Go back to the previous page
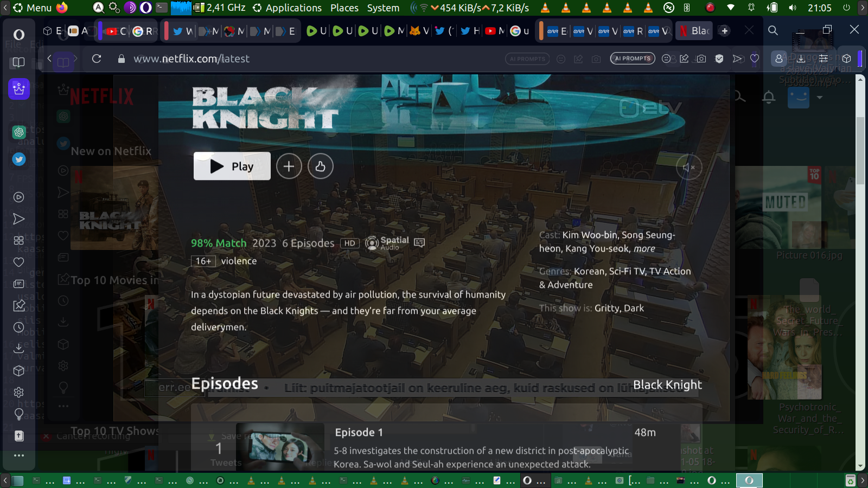868x488 pixels. click(49, 59)
